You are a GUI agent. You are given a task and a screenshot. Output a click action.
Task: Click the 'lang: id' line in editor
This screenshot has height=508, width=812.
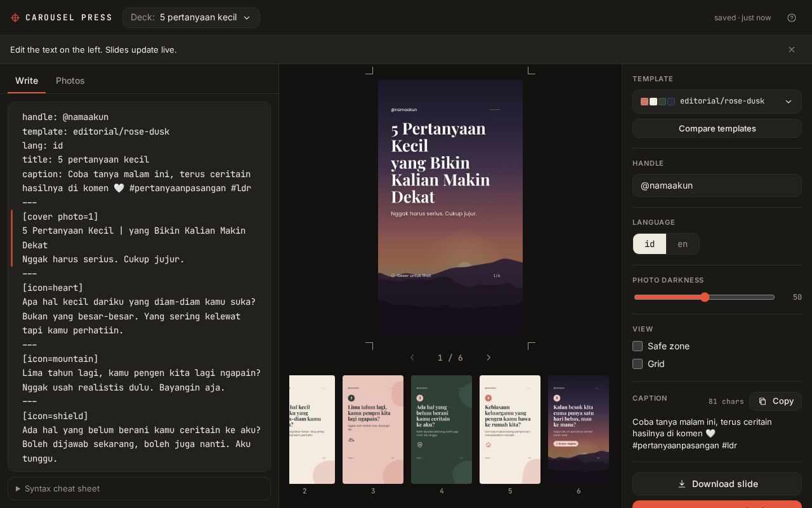43,145
